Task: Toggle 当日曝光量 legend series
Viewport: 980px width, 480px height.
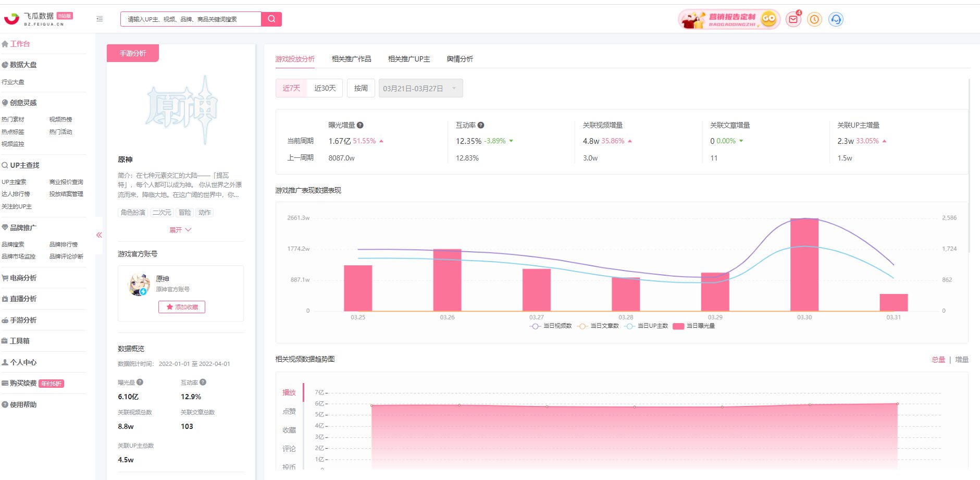Action: click(x=694, y=326)
